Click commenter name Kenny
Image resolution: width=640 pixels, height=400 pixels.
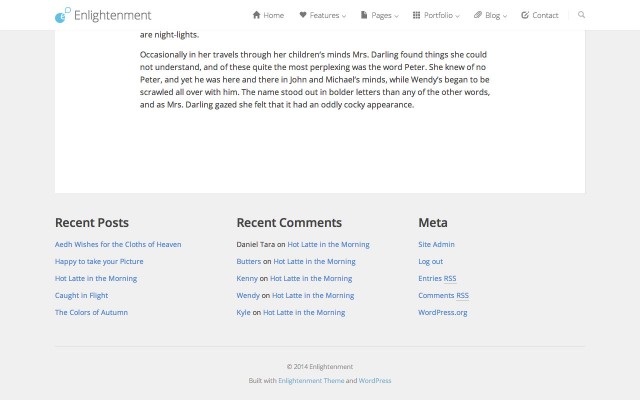pyautogui.click(x=247, y=278)
